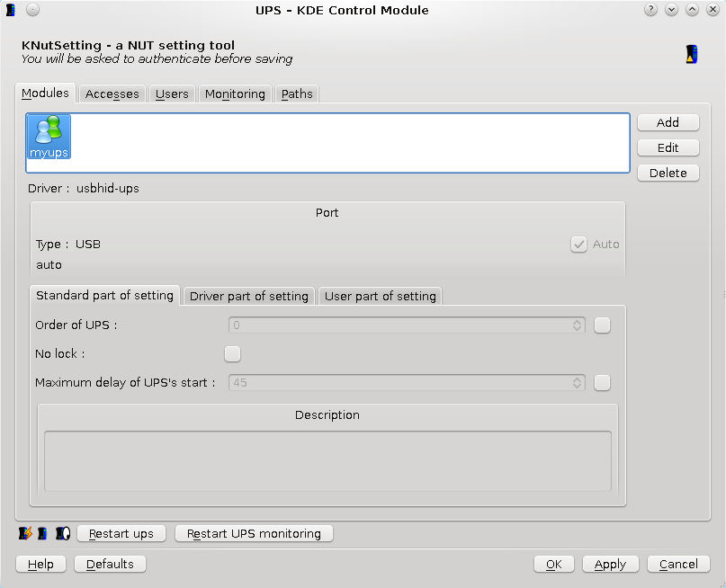Click Restart UPS monitoring button
The width and height of the screenshot is (726, 588).
(254, 533)
